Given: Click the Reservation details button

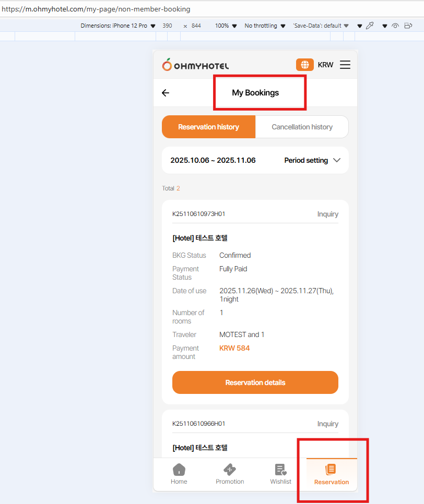Looking at the screenshot, I should (x=255, y=382).
